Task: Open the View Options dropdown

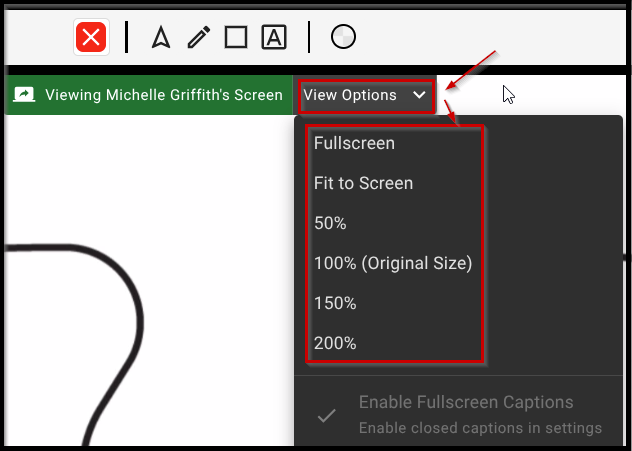Action: 366,96
